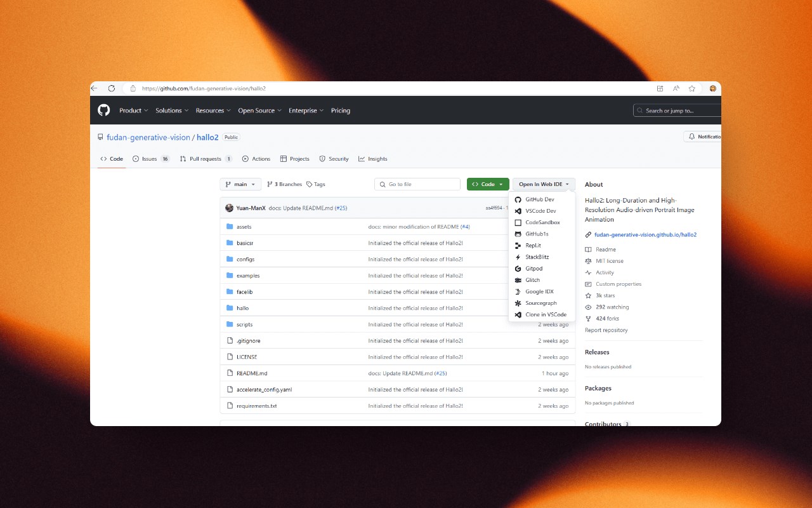Expand Open Source menu
Image resolution: width=812 pixels, height=508 pixels.
pos(260,110)
